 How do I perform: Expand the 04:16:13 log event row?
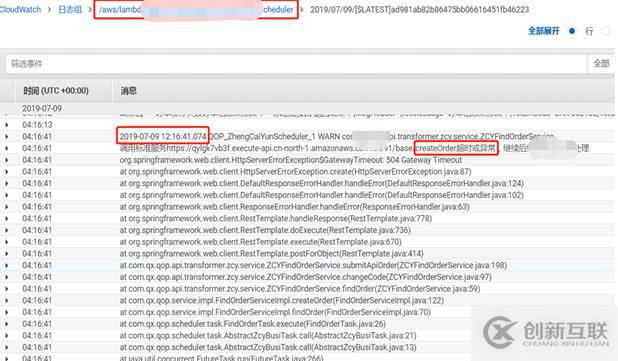(7, 125)
